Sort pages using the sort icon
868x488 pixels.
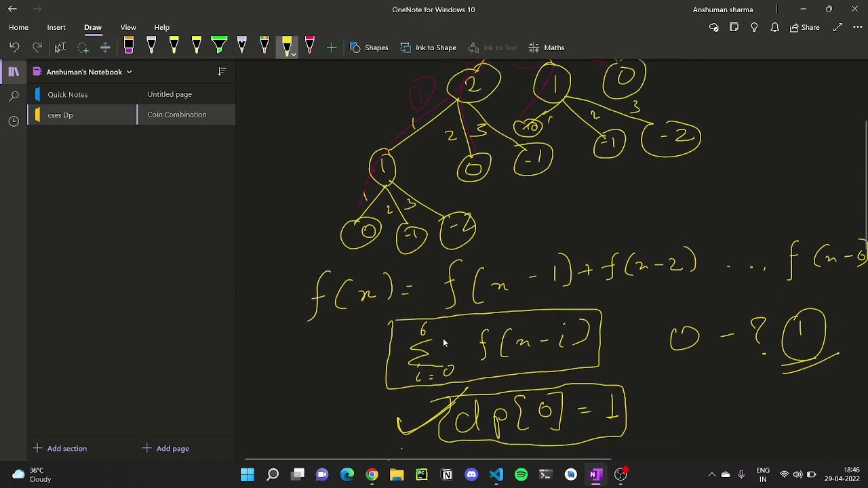point(222,71)
